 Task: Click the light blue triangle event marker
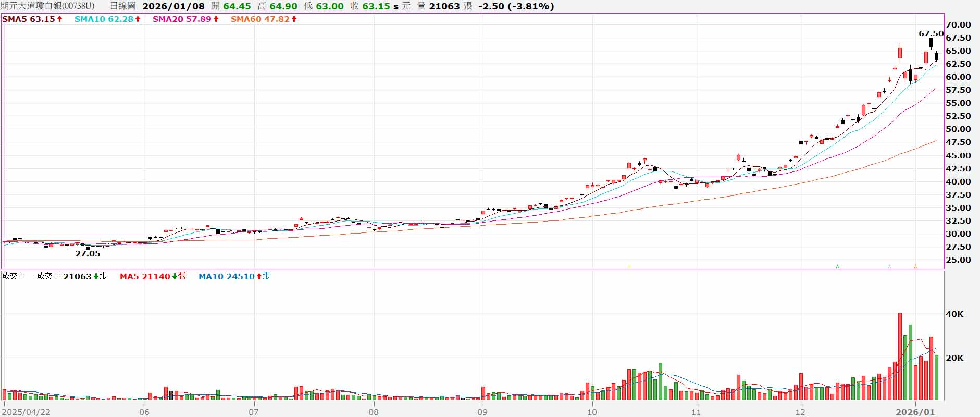pyautogui.click(x=889, y=266)
